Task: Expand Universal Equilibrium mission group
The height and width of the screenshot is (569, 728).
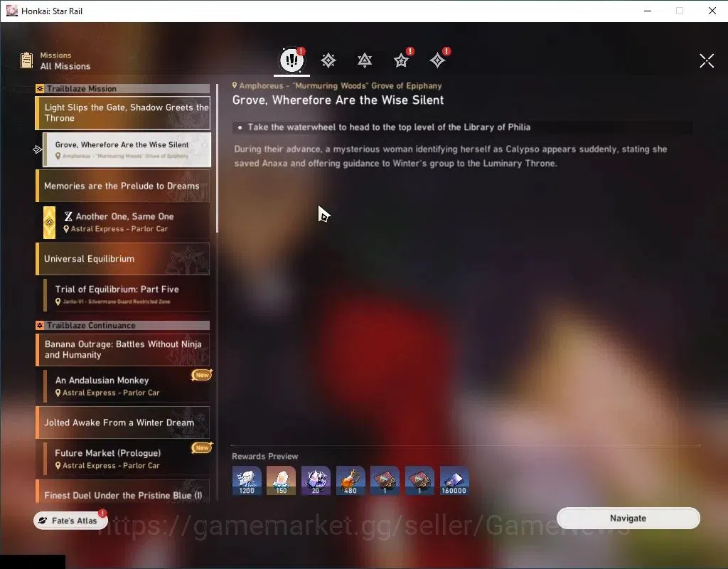Action: (x=122, y=259)
